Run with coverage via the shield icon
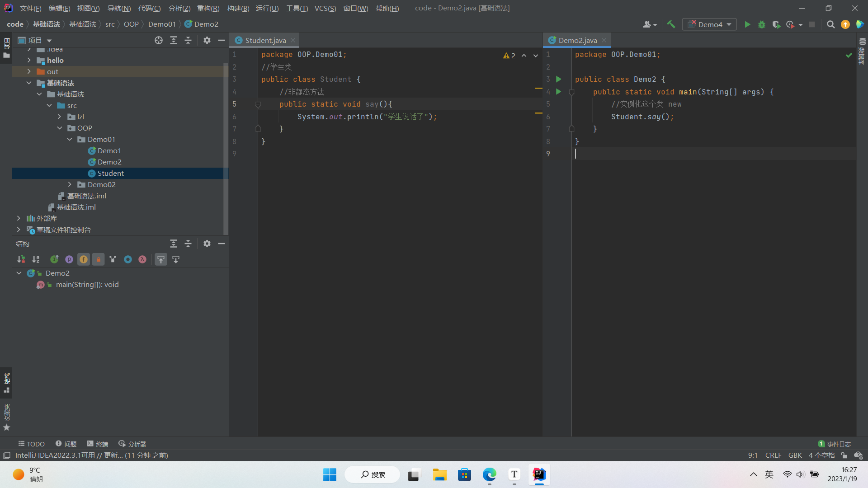The image size is (868, 488). 776,24
